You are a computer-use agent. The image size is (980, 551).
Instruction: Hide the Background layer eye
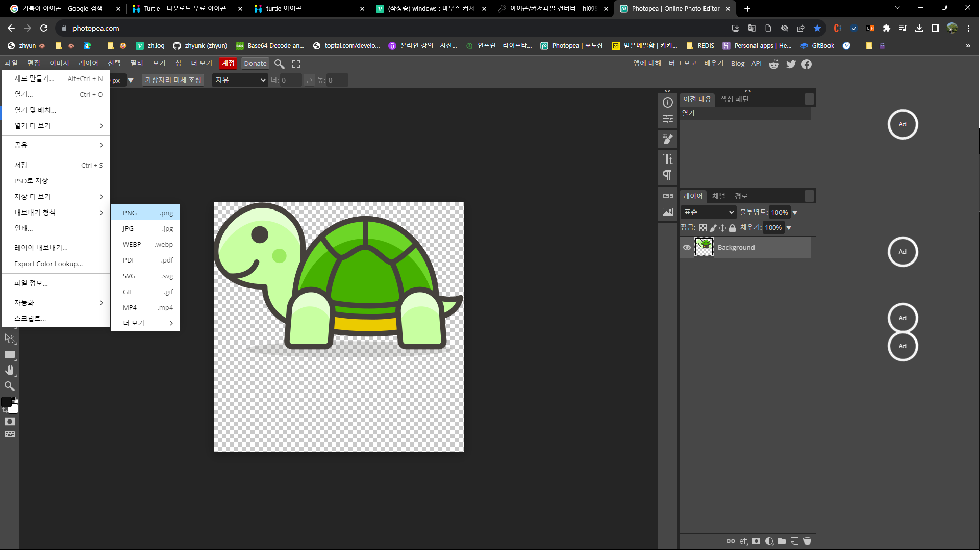pos(687,248)
